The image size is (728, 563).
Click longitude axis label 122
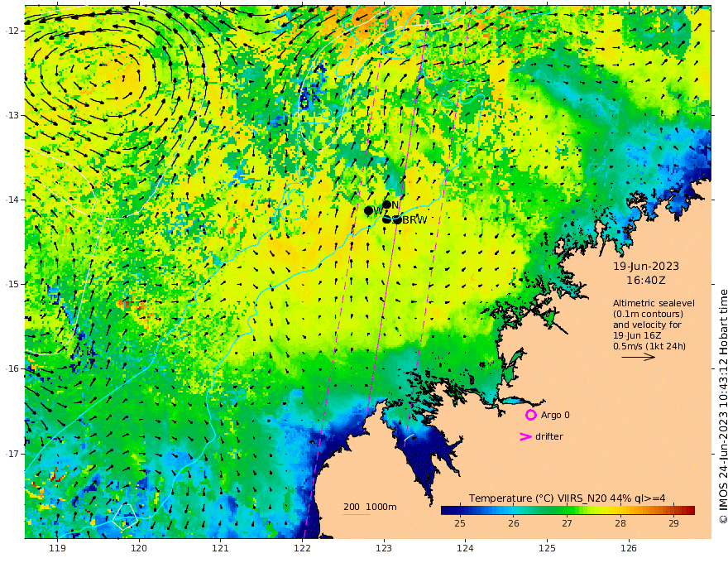(302, 549)
